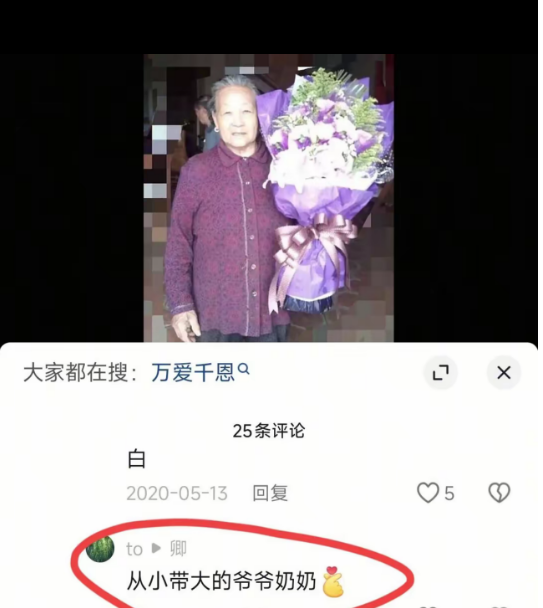Open trending search 万爱千恩
The image size is (543, 608).
coord(193,373)
